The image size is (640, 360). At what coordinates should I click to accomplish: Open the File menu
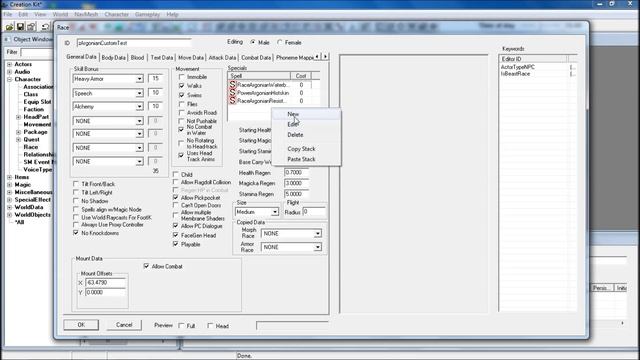tap(8, 14)
